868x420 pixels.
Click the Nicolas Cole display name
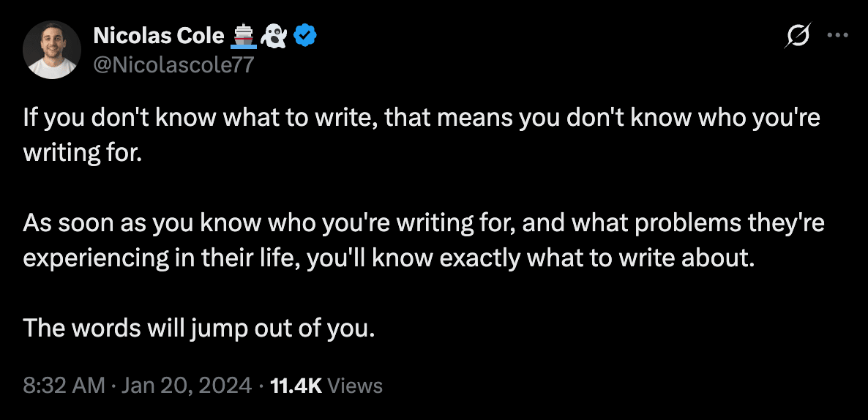[159, 34]
